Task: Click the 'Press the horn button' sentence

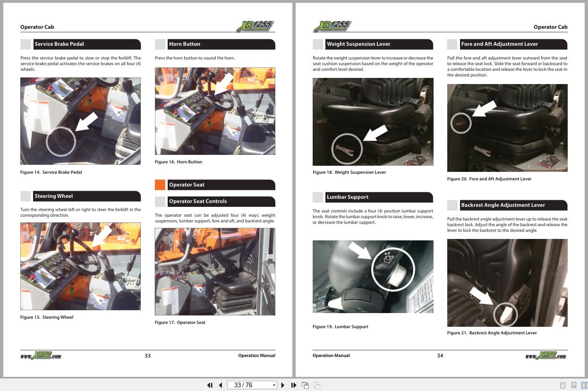Action: coord(195,58)
